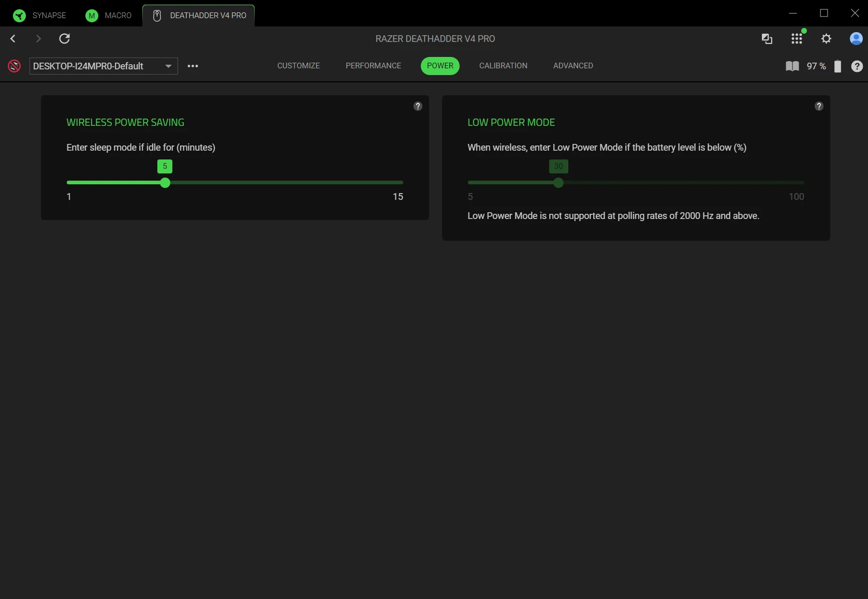Open the Advanced tab
Image resolution: width=868 pixels, height=599 pixels.
(x=573, y=66)
